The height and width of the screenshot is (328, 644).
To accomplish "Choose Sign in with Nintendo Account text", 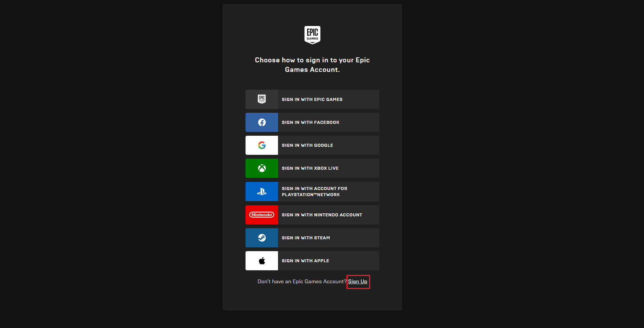I will coord(322,215).
